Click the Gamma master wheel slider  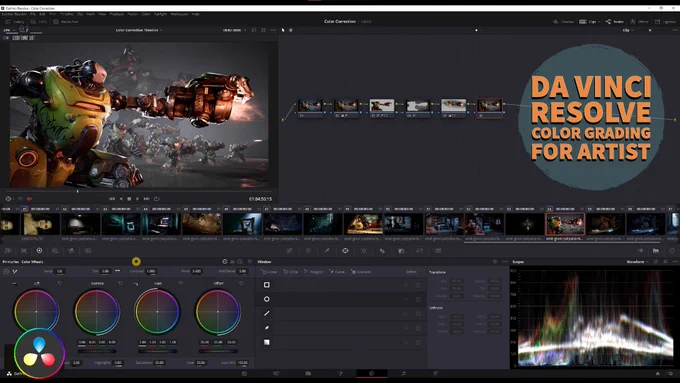97,351
